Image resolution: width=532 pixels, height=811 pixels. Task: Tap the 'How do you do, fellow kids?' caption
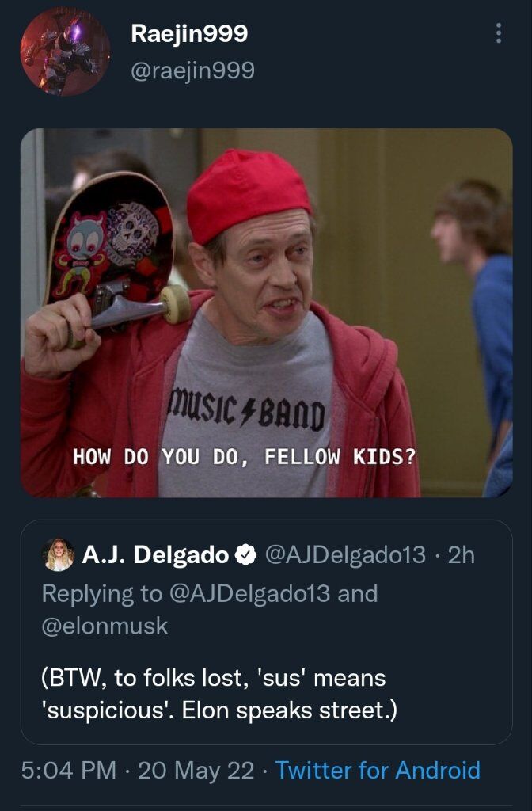pos(245,457)
